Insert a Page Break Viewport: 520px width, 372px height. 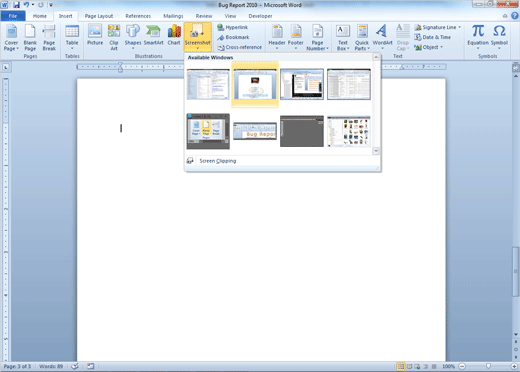tap(49, 37)
